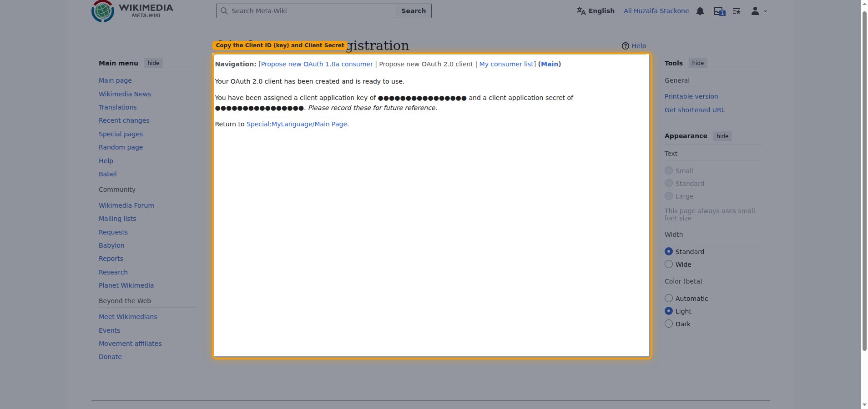Image resolution: width=868 pixels, height=409 pixels.
Task: Open Propose new OAuth 1.0a consumer
Action: [317, 64]
